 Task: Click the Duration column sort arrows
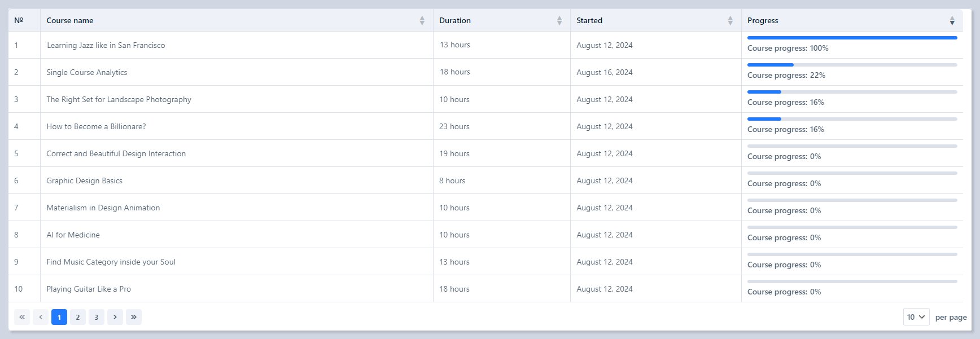click(x=559, y=21)
